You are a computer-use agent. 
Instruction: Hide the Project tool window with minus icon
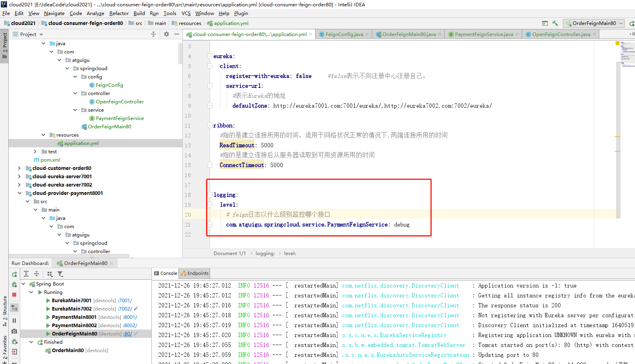(x=177, y=34)
